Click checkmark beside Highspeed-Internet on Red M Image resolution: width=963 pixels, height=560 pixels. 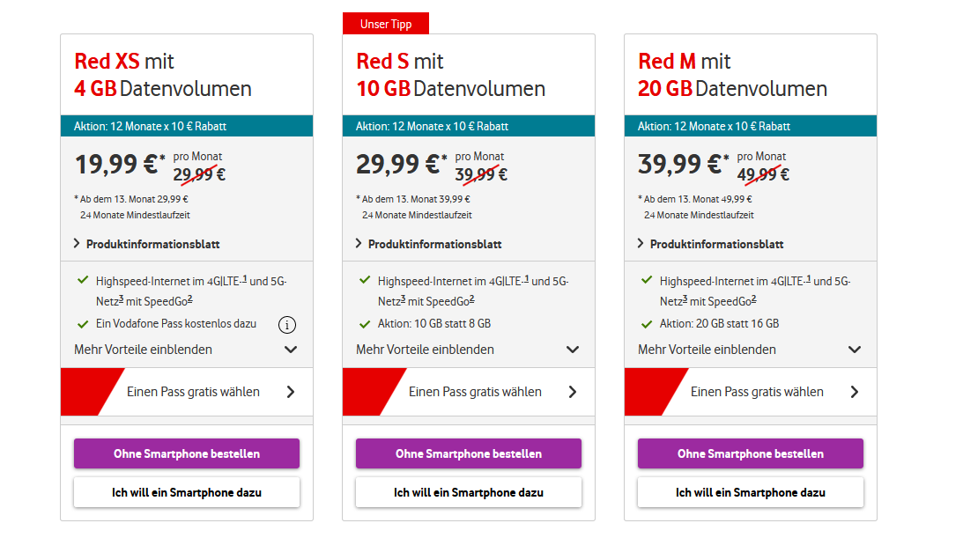point(646,282)
